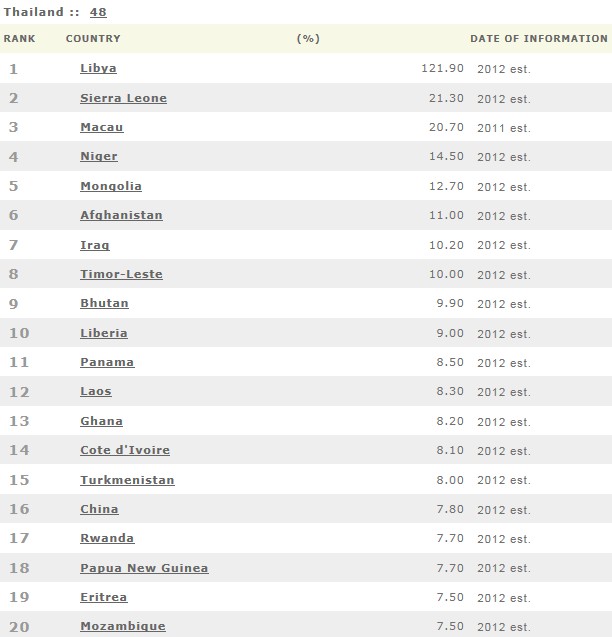Click the Eritrea country link
Screen dimensions: 612x637
(104, 597)
